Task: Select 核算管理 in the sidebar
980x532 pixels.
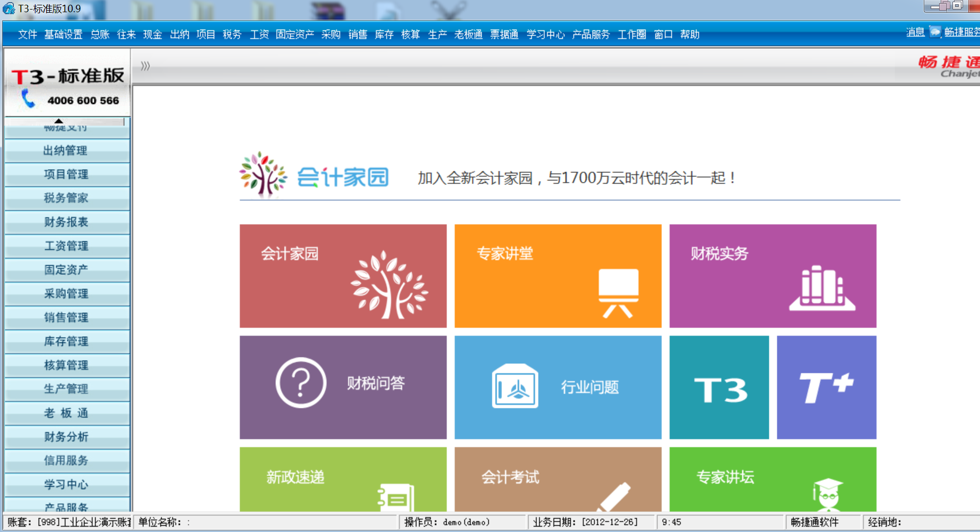Action: click(x=67, y=365)
